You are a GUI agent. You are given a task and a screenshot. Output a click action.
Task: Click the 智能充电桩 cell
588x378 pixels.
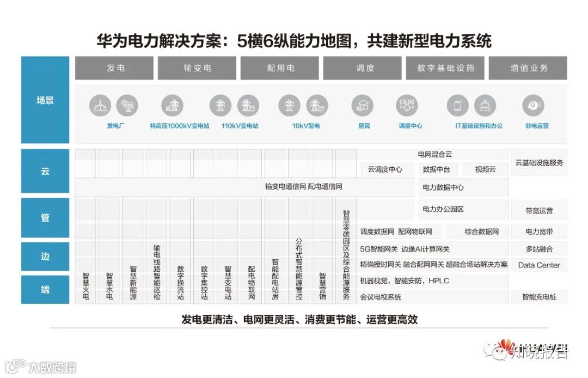(539, 297)
